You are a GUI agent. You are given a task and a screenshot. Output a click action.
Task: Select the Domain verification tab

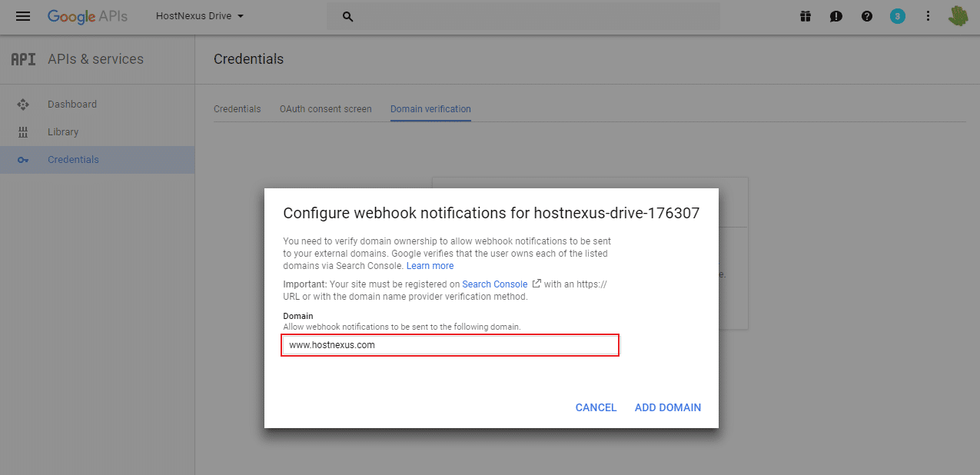(x=430, y=109)
